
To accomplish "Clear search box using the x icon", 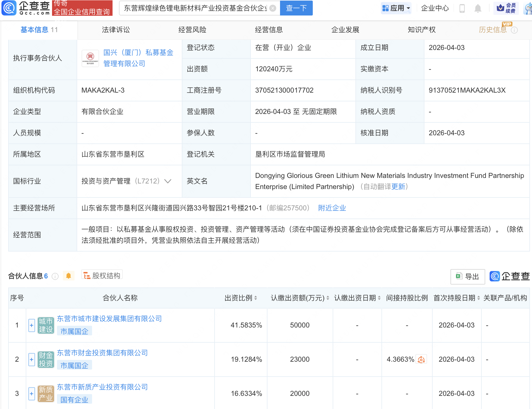I will point(272,8).
